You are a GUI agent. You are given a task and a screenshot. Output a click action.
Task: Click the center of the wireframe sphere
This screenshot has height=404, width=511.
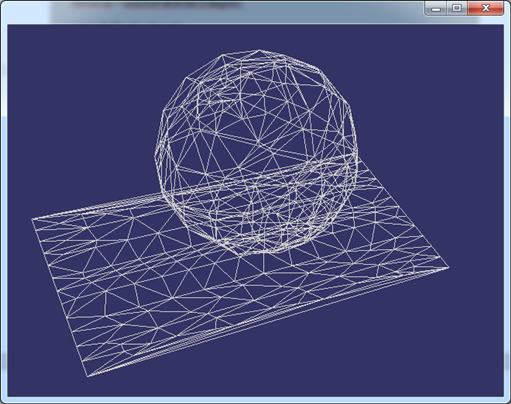(256, 152)
